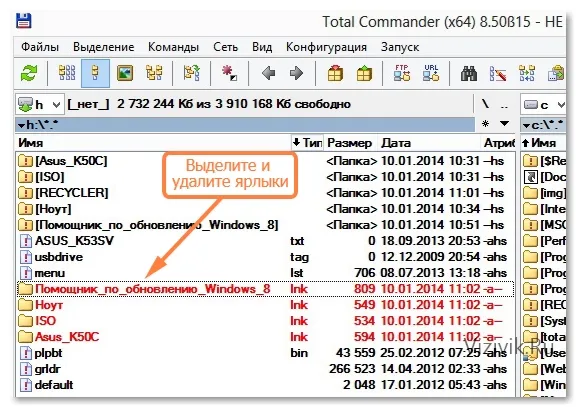576x407 pixels.
Task: Open the right drive c dropdown
Action: point(544,105)
